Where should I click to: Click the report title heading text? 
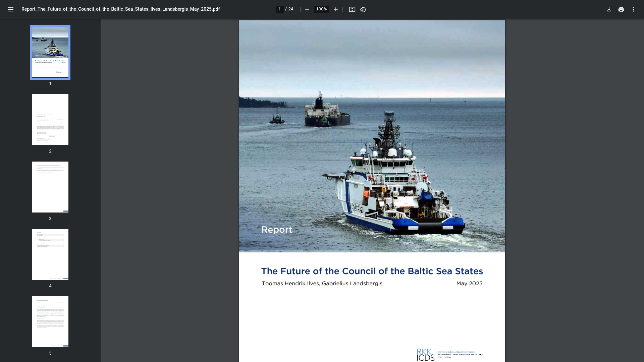(372, 271)
